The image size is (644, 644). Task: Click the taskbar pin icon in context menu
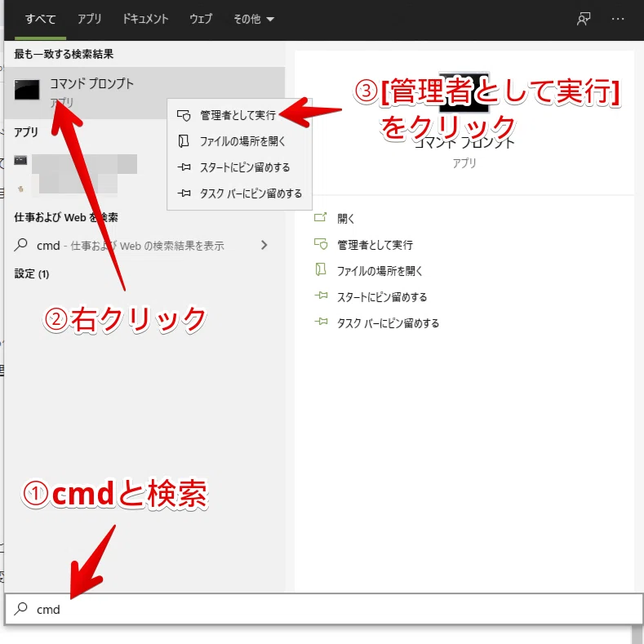click(184, 193)
